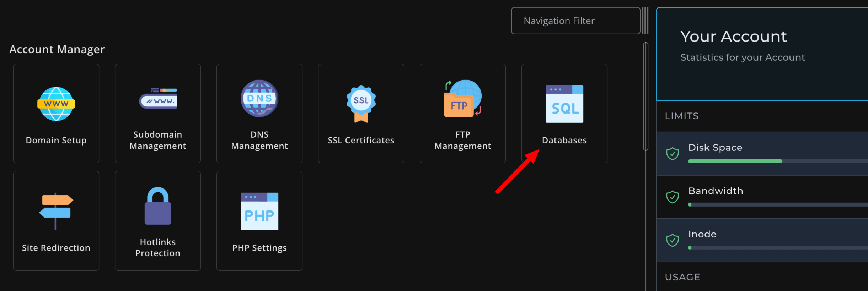Click the DNS Management label
868x291 pixels.
point(259,140)
